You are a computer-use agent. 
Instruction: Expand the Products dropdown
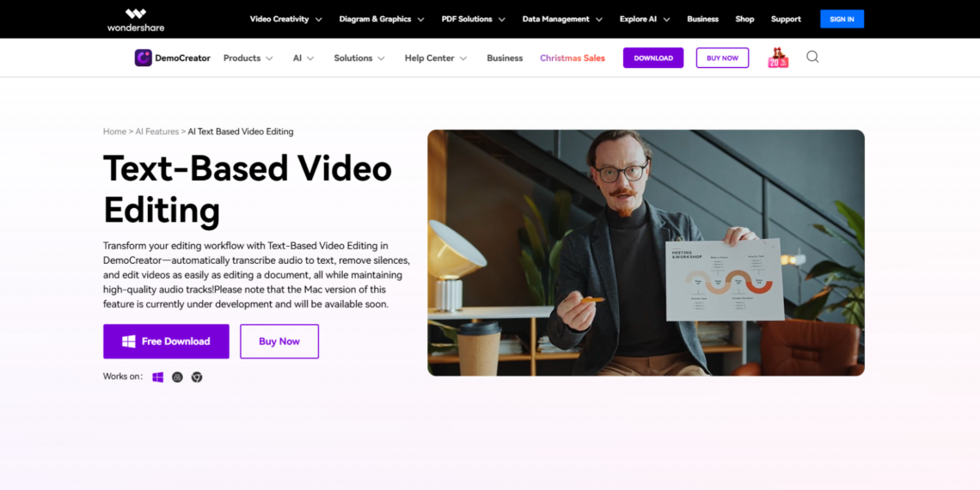(x=248, y=58)
